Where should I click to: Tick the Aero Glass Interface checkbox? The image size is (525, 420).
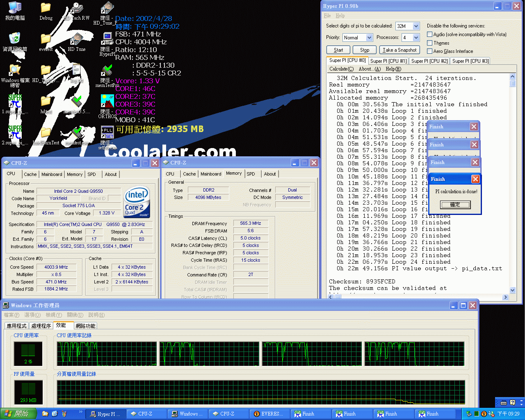point(430,51)
